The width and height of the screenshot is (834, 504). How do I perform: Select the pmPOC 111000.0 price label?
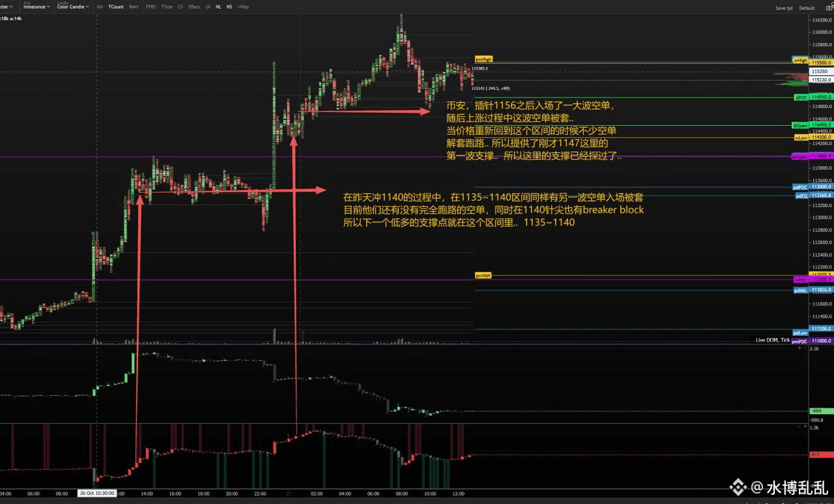click(812, 341)
